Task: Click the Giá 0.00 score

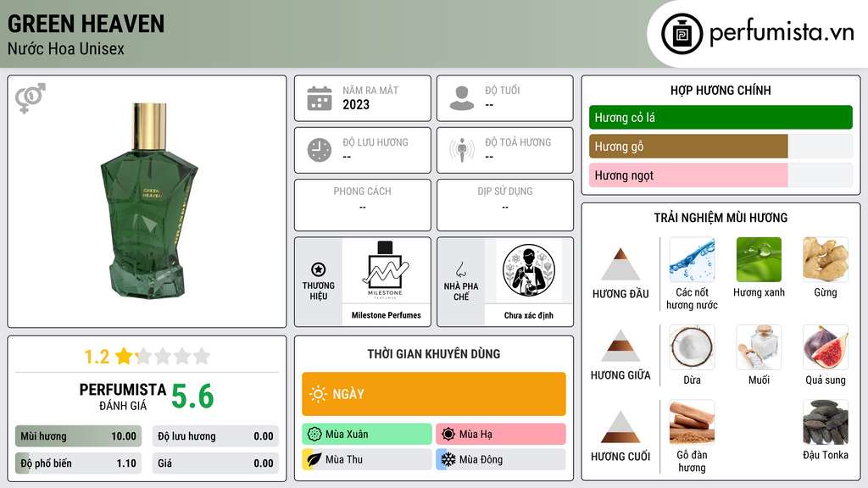Action: (215, 463)
